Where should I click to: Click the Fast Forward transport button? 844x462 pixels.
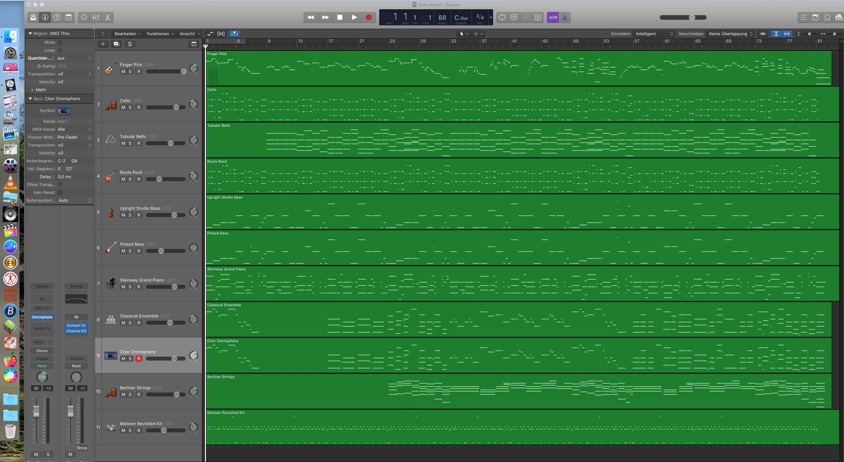[325, 17]
